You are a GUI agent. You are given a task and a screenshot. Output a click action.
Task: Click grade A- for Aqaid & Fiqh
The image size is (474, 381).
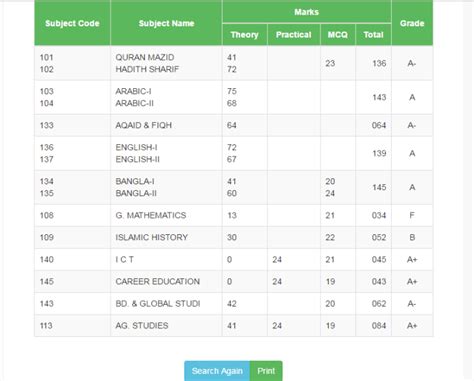coord(412,125)
